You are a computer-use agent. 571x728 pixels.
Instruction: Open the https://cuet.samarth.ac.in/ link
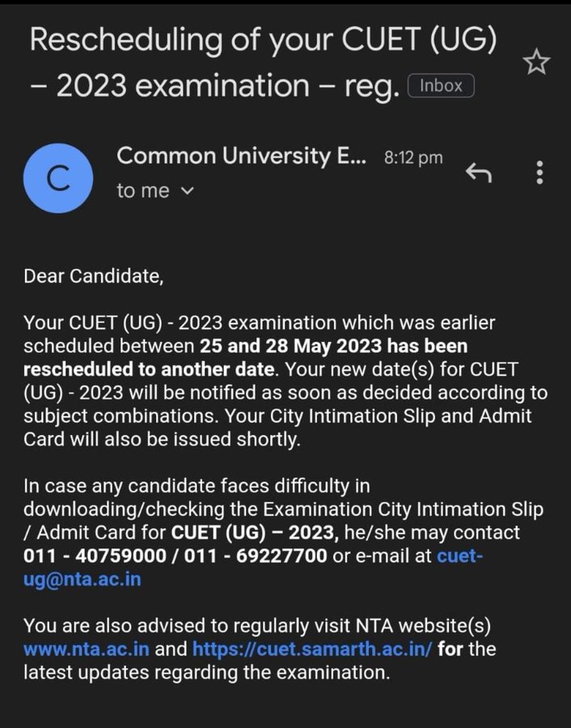tap(311, 649)
